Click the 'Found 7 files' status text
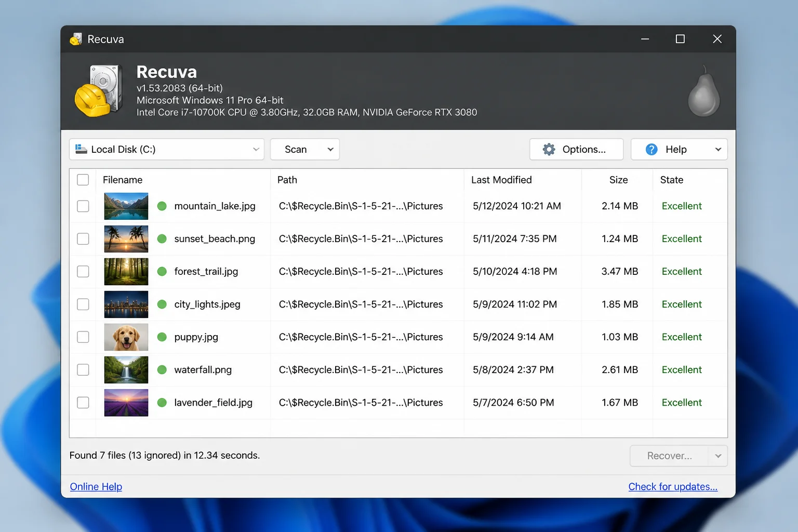 point(165,456)
